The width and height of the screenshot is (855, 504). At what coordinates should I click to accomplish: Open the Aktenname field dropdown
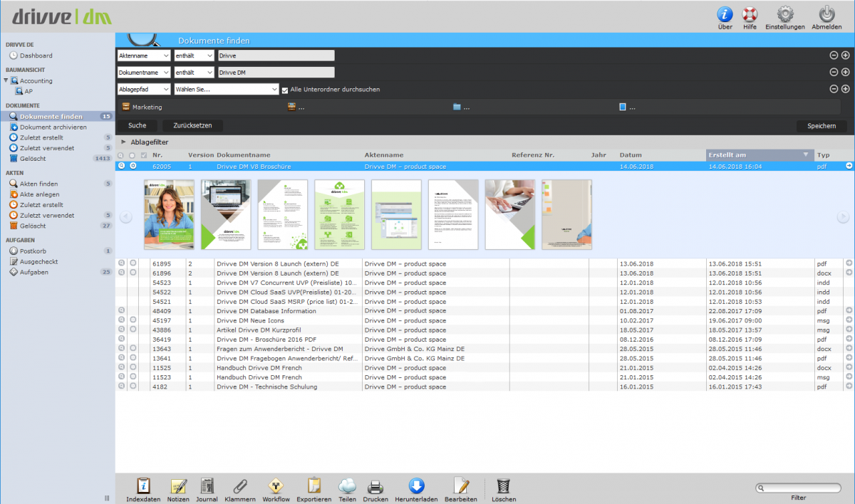[142, 55]
